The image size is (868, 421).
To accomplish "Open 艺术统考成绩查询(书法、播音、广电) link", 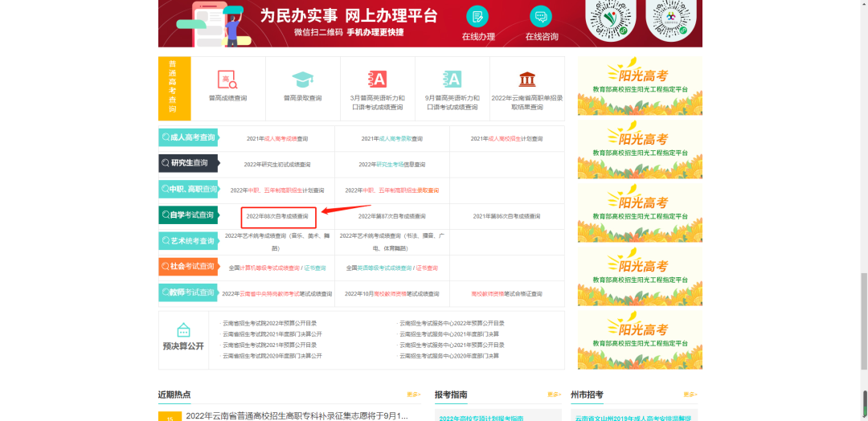I will point(392,242).
